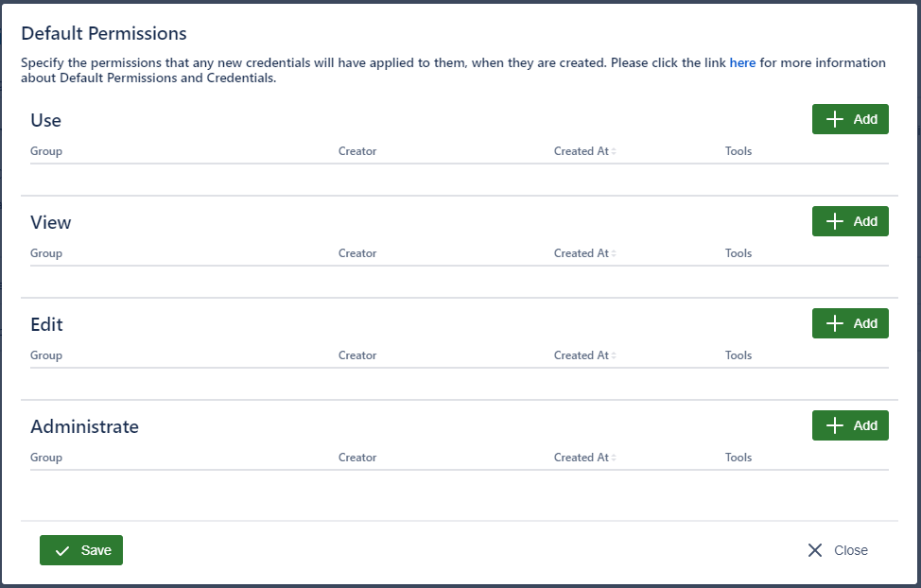Viewport: 921px width, 588px height.
Task: Click the Creator column header in View
Action: coord(357,253)
